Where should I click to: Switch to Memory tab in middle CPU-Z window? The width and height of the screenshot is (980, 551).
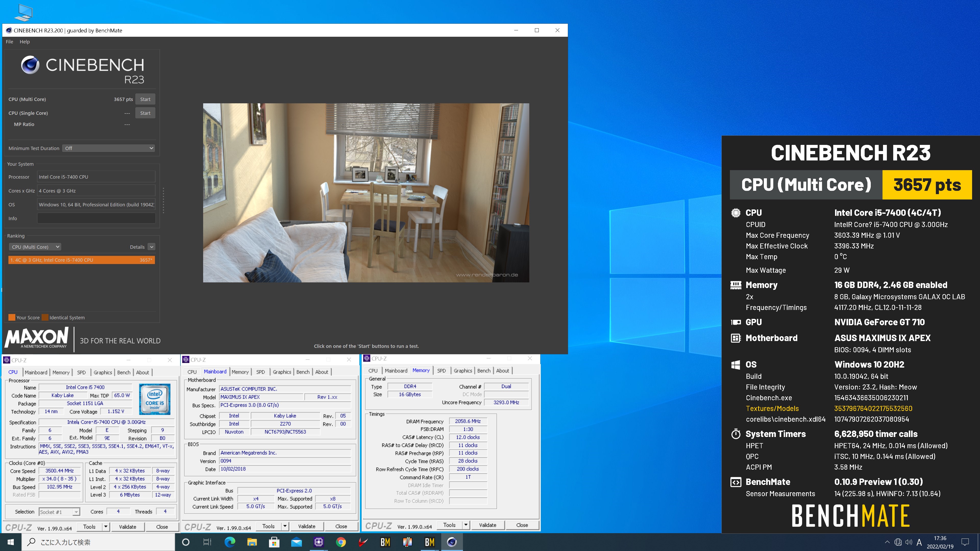pos(240,372)
